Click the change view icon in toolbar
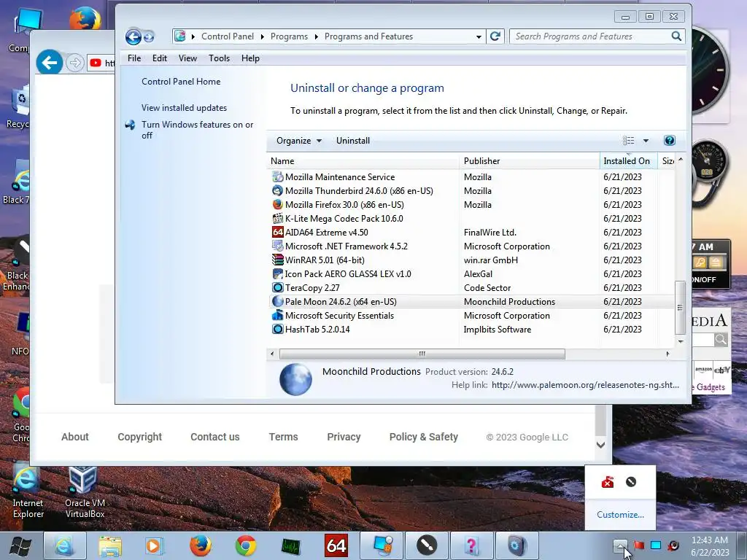The height and width of the screenshot is (560, 747). click(628, 141)
